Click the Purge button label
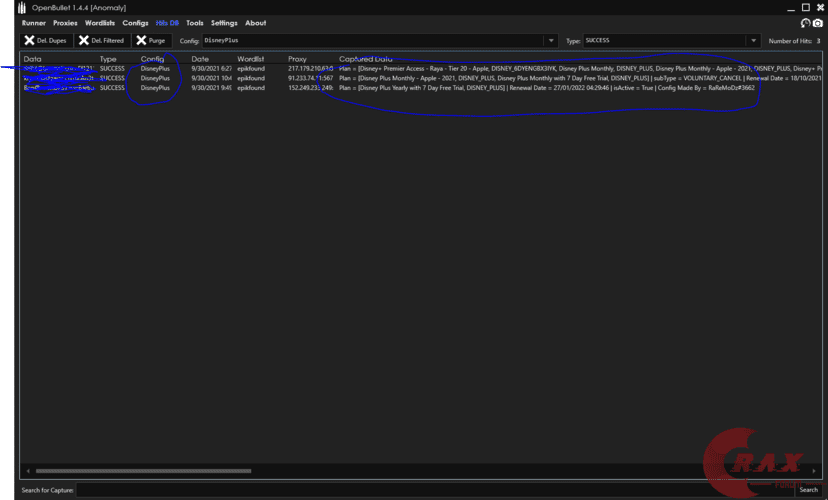The image size is (828, 500). tap(156, 41)
